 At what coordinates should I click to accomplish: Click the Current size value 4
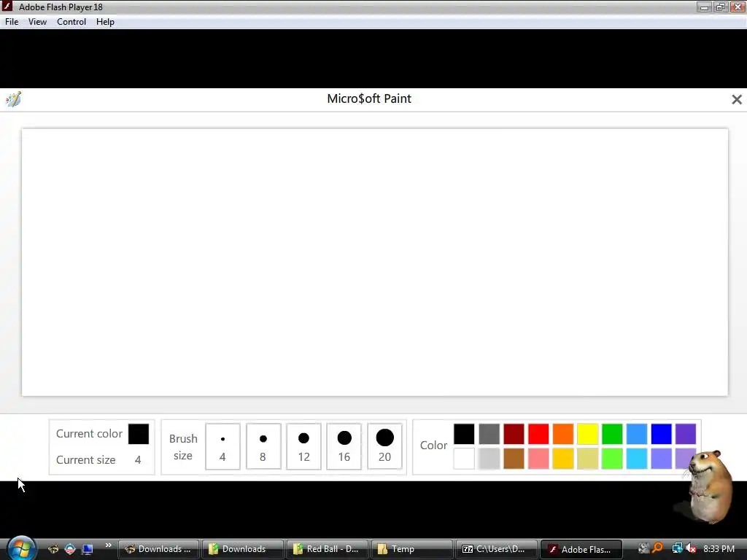coord(138,460)
